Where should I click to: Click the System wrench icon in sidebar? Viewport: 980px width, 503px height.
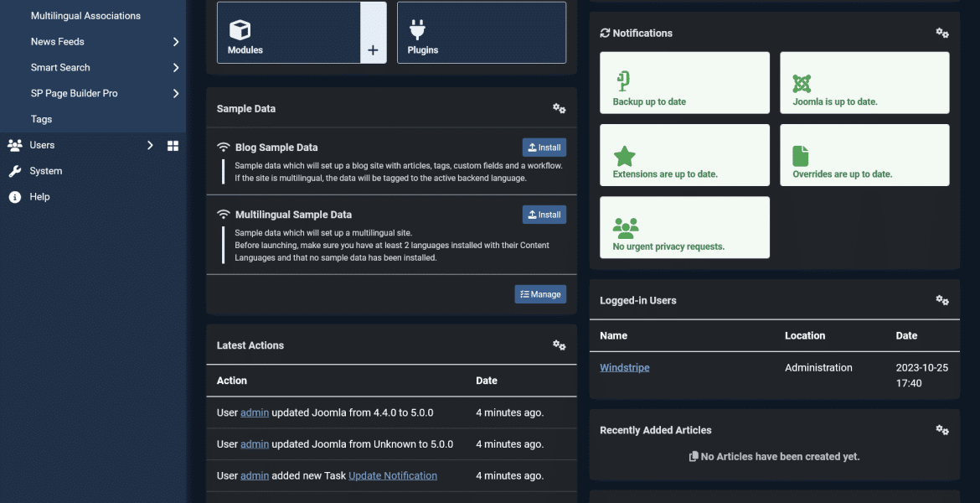tap(15, 170)
